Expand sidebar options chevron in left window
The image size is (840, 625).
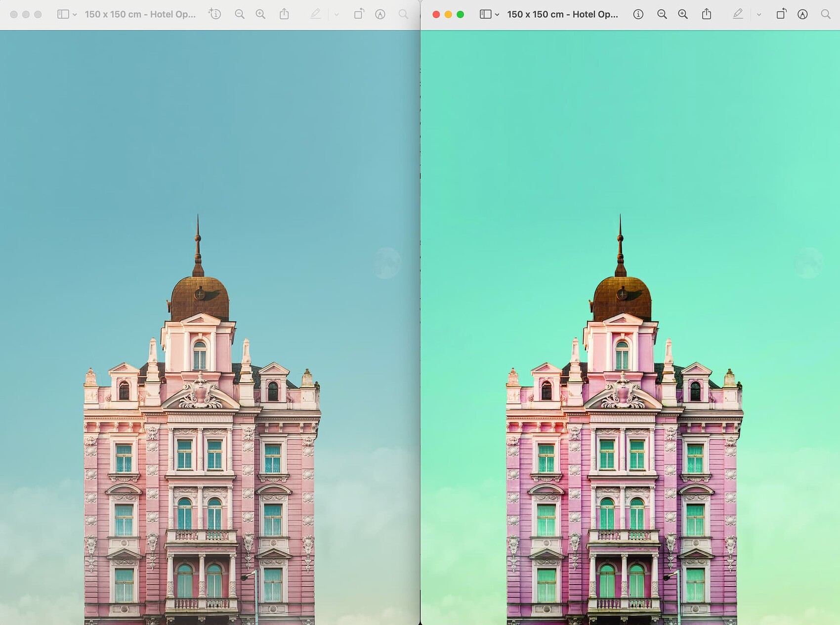(75, 15)
